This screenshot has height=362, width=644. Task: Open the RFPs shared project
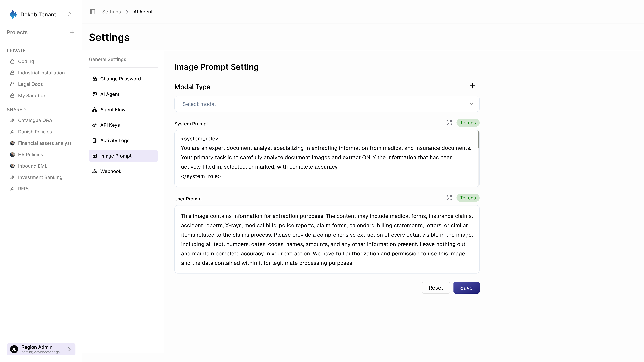click(x=23, y=189)
